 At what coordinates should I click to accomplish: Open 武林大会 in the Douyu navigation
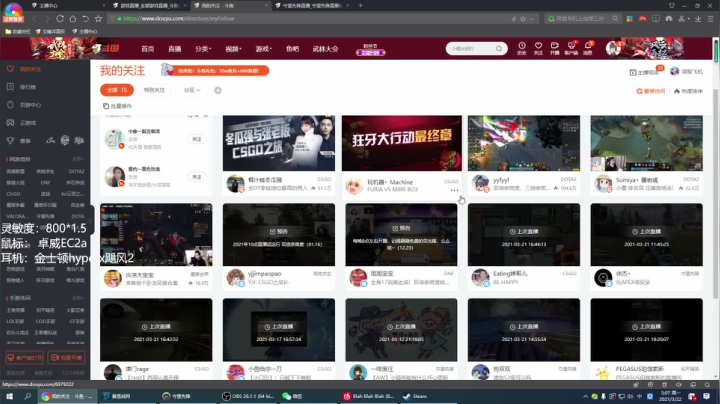(x=325, y=49)
